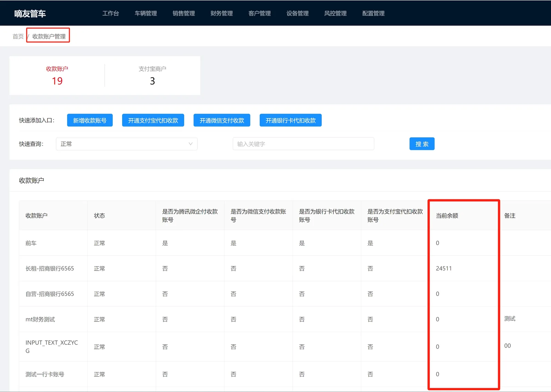The height and width of the screenshot is (392, 551).
Task: Open the 客户管理 menu
Action: tap(259, 13)
